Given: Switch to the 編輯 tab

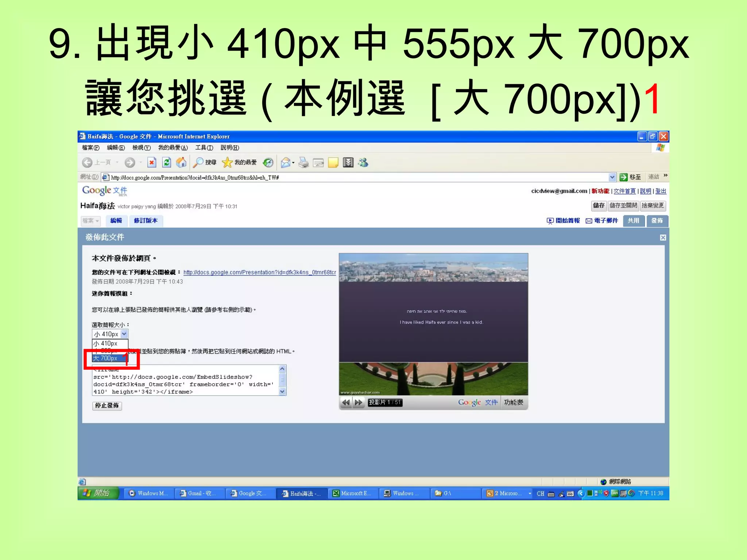Looking at the screenshot, I should coord(116,221).
